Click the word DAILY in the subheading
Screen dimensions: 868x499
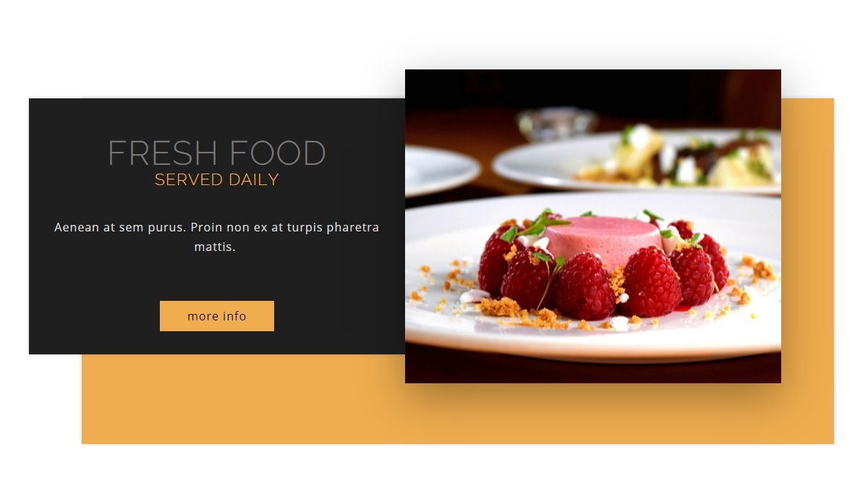point(254,179)
